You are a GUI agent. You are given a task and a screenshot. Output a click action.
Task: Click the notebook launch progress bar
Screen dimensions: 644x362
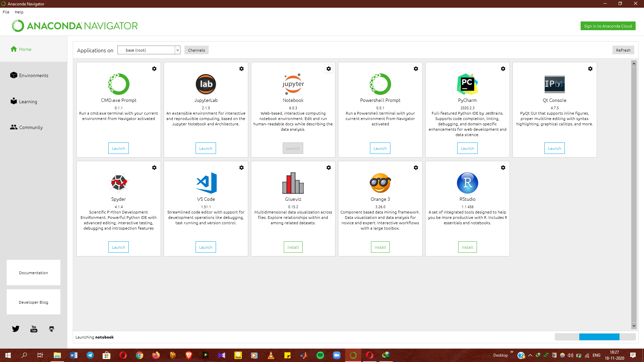click(x=595, y=337)
